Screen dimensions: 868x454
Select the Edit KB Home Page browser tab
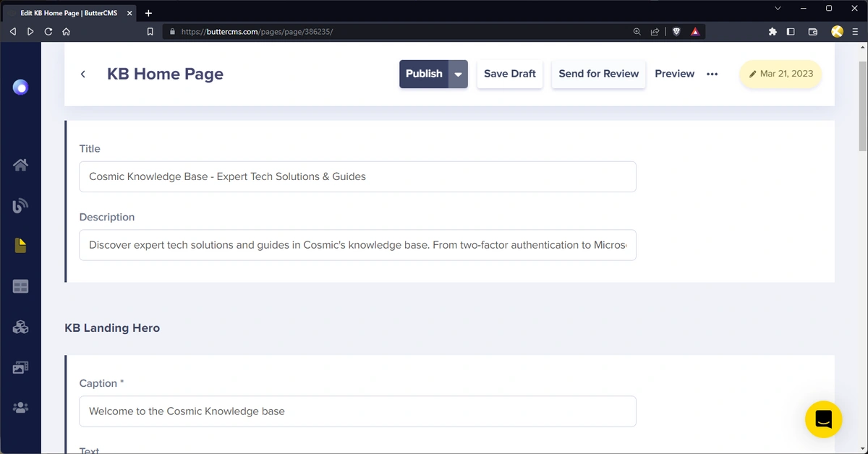[x=69, y=13]
